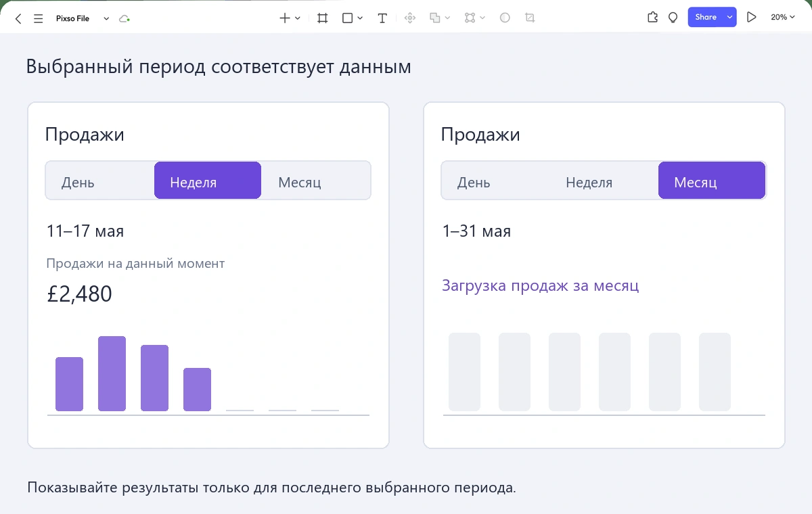Select Неделя tab in left card
The height and width of the screenshot is (514, 812).
(208, 181)
